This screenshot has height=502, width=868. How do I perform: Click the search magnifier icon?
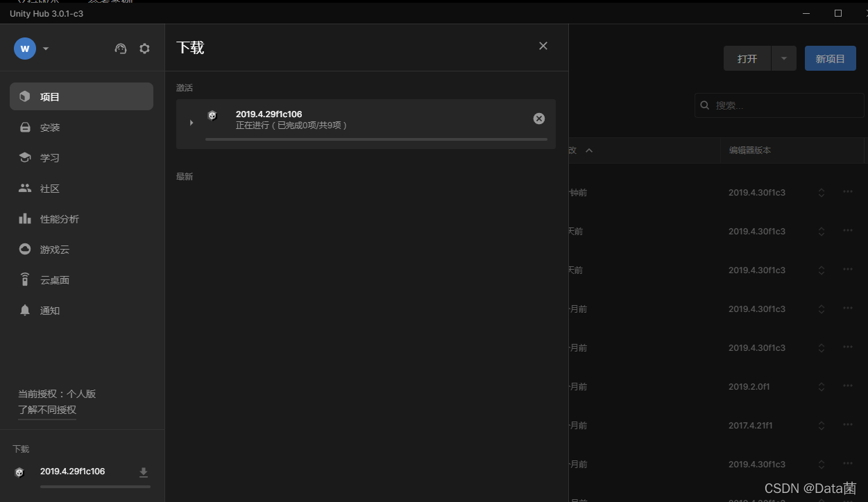pyautogui.click(x=705, y=105)
